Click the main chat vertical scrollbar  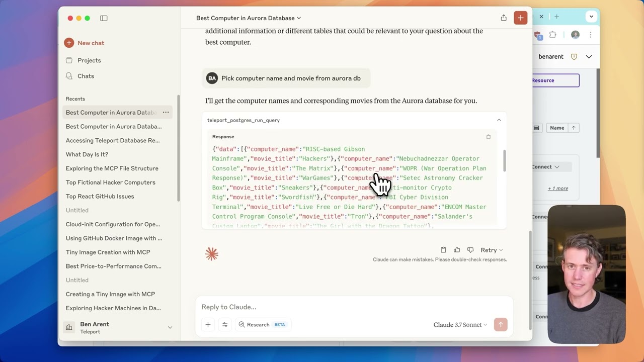pos(530,280)
